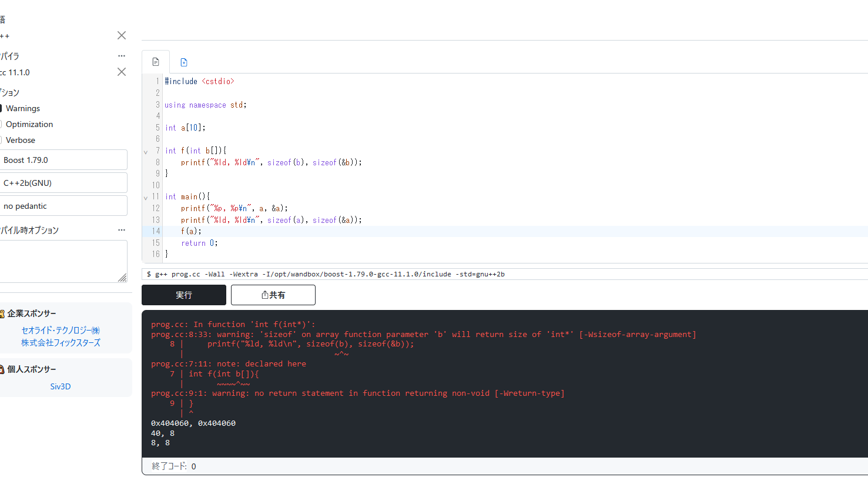Open the Siv3D sponsor link
The width and height of the screenshot is (868, 477).
tap(61, 386)
